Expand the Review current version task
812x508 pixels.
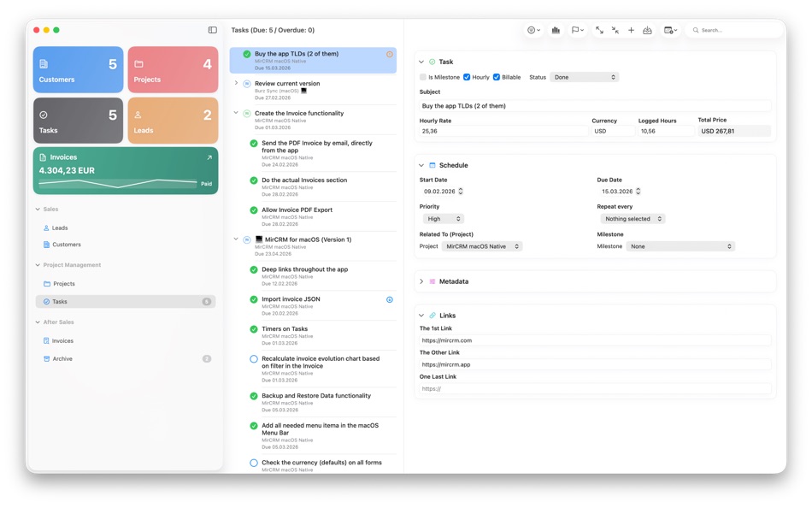236,83
